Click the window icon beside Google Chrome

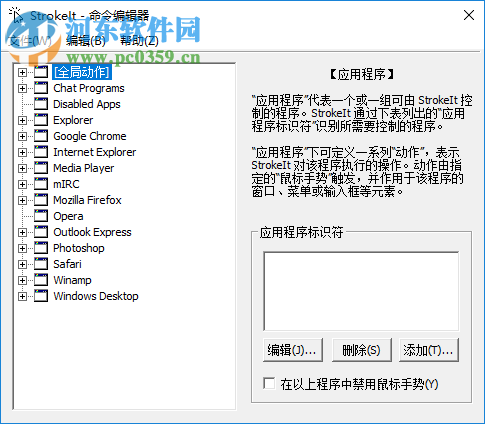(x=41, y=136)
